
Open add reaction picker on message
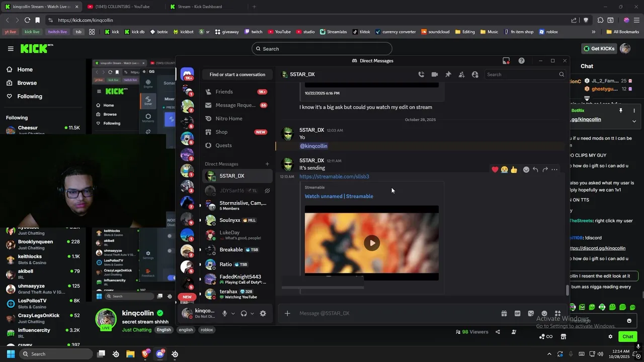pos(526,170)
